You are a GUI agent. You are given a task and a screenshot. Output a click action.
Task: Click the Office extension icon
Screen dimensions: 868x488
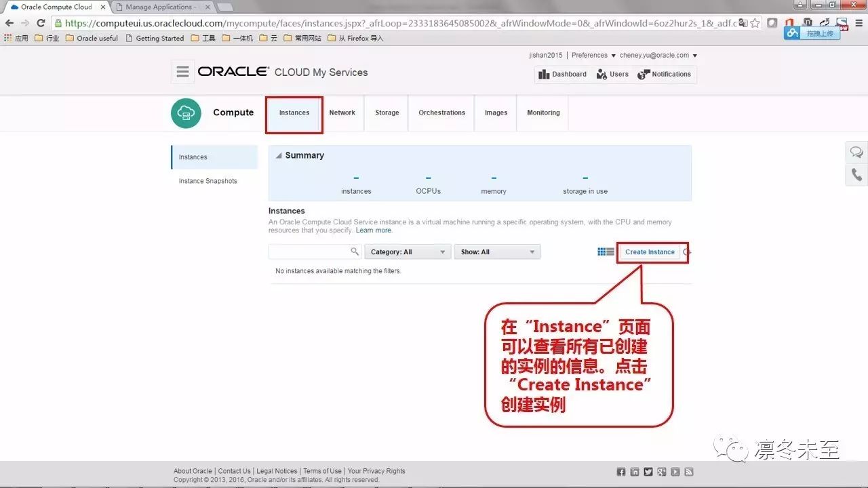coord(789,23)
